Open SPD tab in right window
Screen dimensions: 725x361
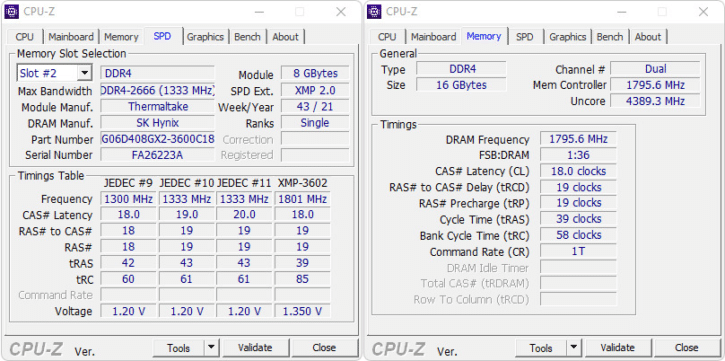click(x=524, y=37)
